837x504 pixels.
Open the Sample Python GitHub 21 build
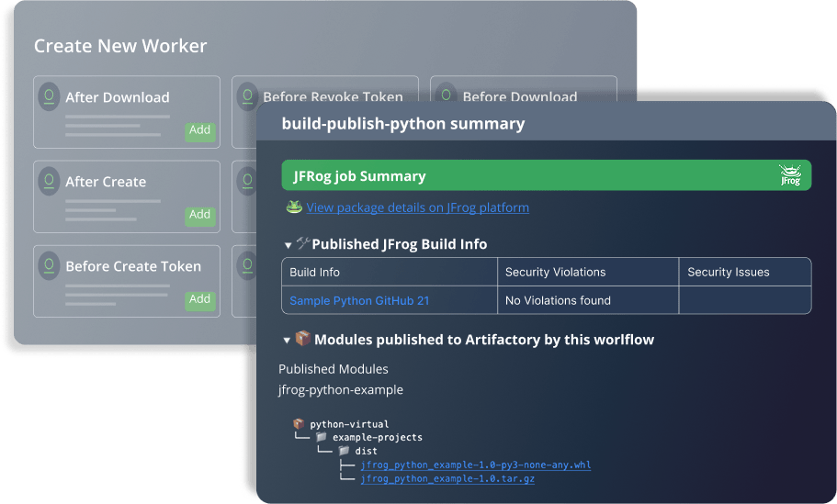[359, 301]
